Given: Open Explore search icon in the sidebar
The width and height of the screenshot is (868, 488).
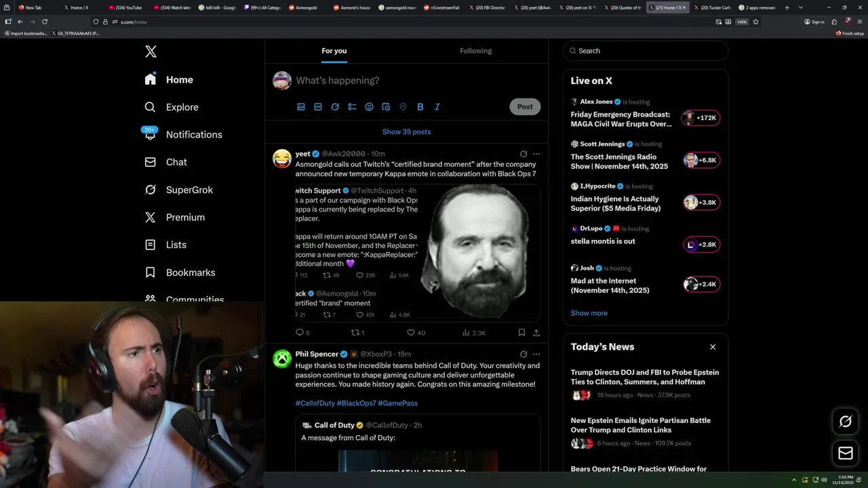Looking at the screenshot, I should click(151, 107).
